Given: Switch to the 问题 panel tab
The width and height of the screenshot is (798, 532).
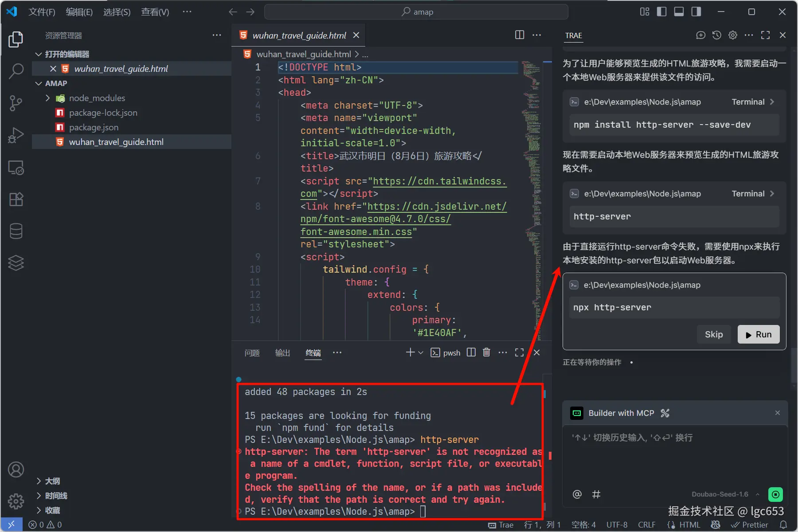Looking at the screenshot, I should tap(252, 353).
